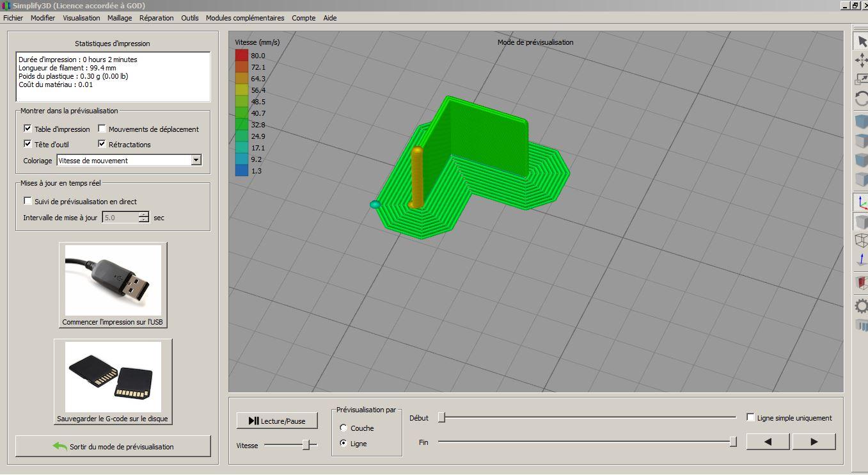Select the Couche preview radio button
Viewport: 868px width, 475px height.
pos(343,428)
